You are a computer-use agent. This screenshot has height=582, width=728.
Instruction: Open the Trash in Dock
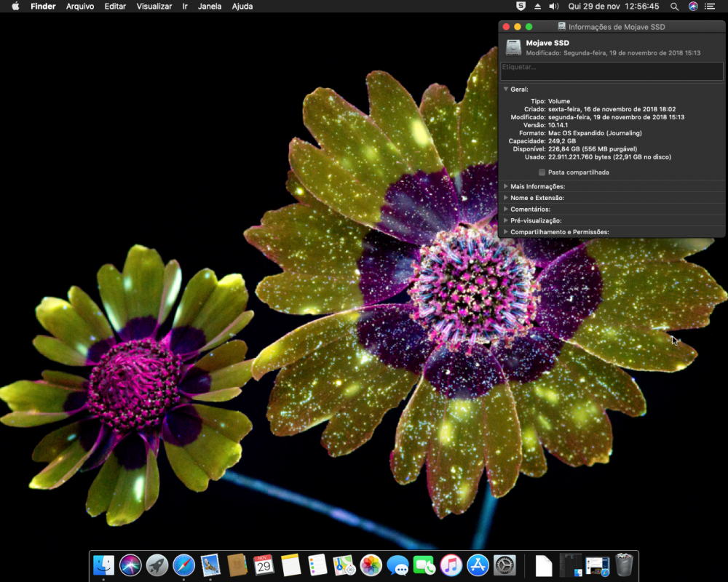[624, 565]
